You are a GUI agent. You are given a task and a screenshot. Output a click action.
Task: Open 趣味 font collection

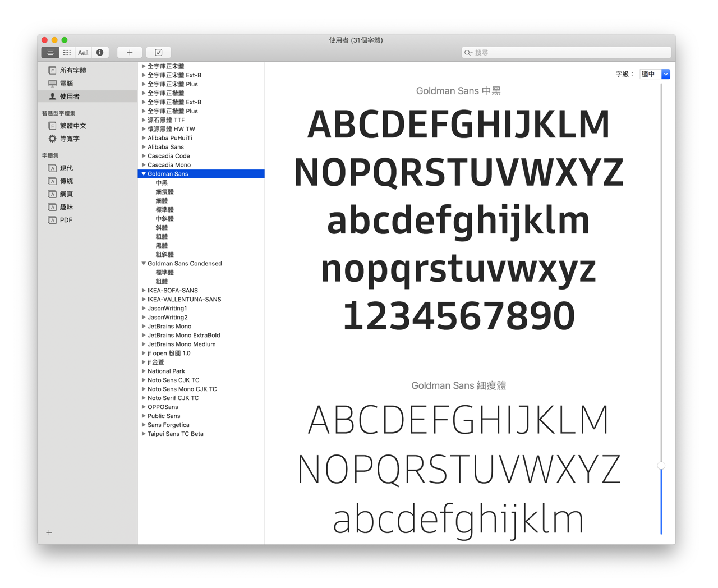88,207
